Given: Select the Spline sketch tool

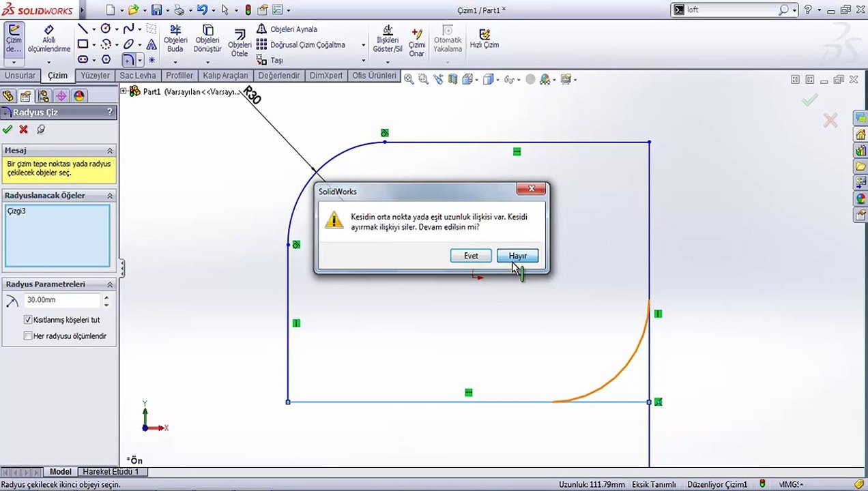Looking at the screenshot, I should point(128,29).
